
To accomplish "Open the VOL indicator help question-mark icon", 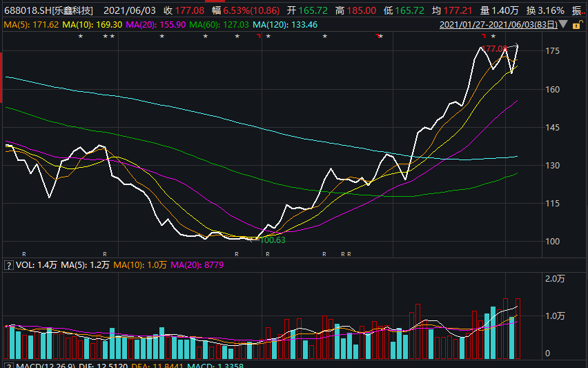I will [8, 265].
